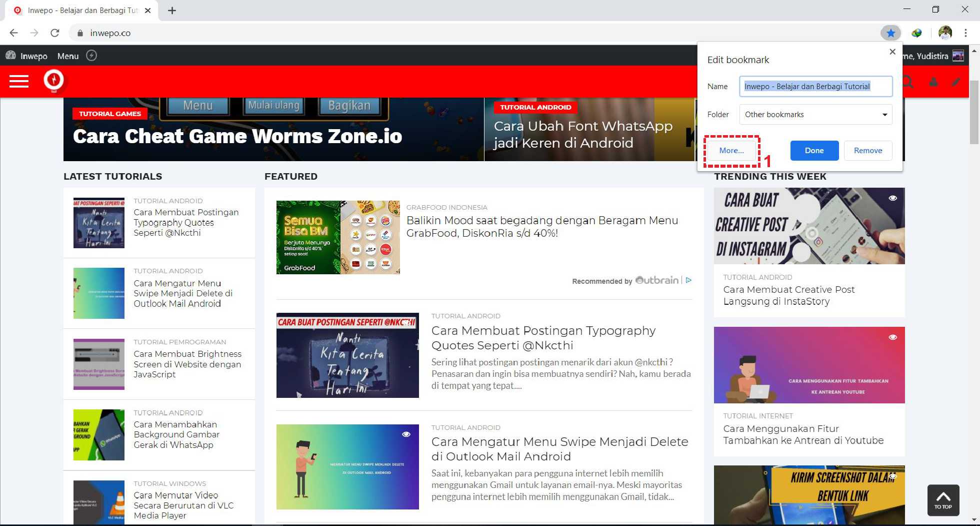Click the user account icon in red header
The height and width of the screenshot is (526, 980).
pyautogui.click(x=933, y=82)
